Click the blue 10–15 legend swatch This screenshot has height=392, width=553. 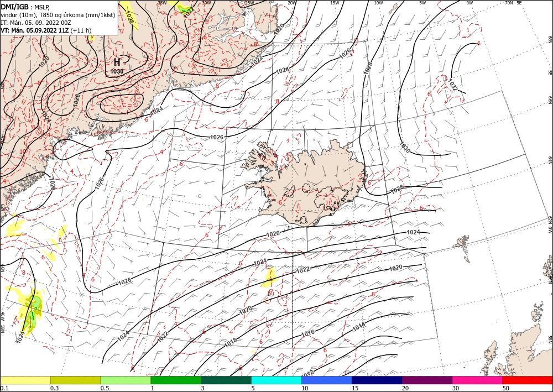tap(327, 380)
